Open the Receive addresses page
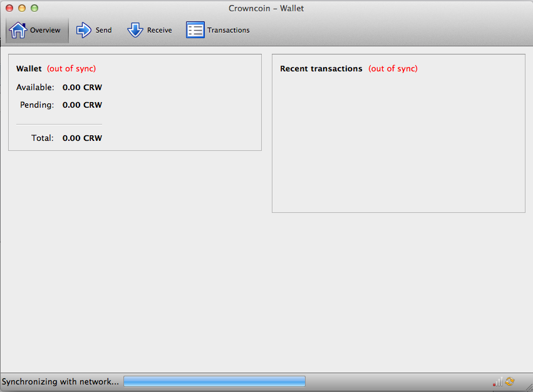Image resolution: width=533 pixels, height=392 pixels. coord(150,30)
